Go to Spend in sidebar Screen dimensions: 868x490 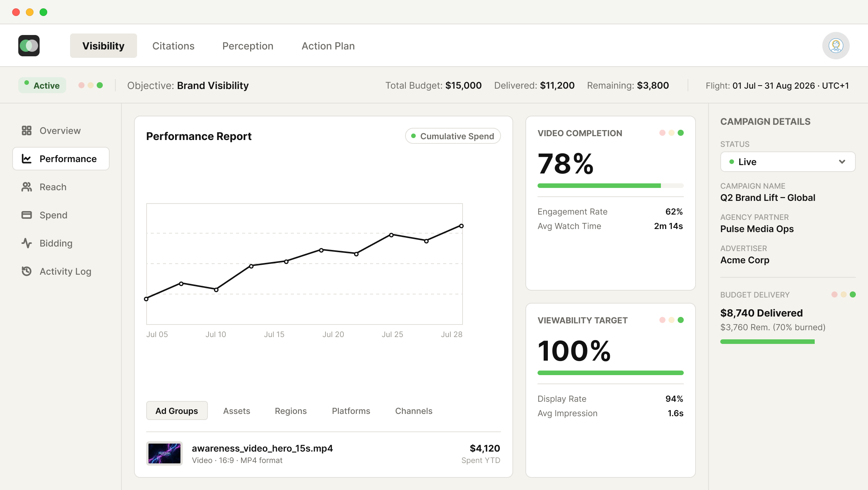pos(61,215)
